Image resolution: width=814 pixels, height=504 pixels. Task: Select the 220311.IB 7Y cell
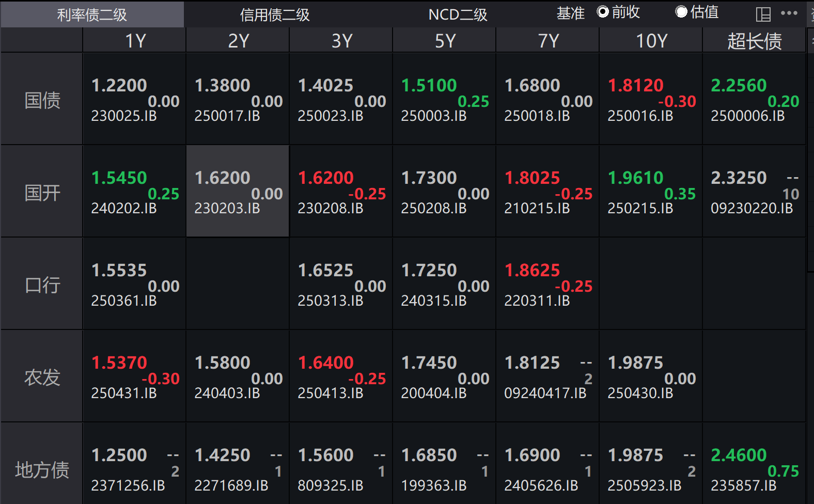point(547,284)
